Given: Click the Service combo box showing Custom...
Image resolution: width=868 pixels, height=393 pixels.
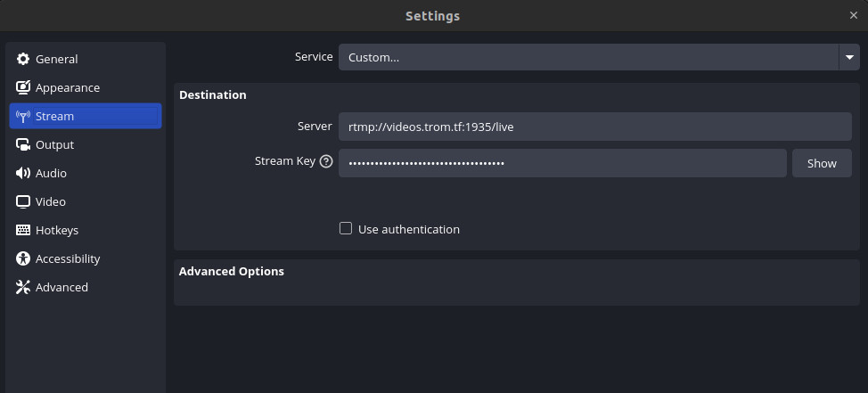Looking at the screenshot, I should tap(599, 57).
